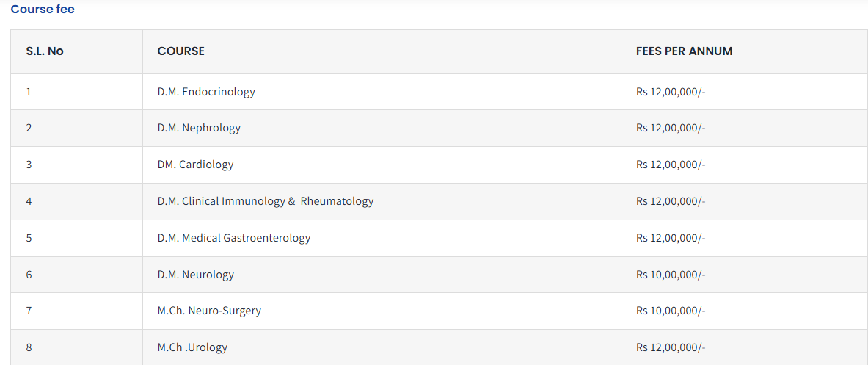Click the "FEES PER ANNUM" column header
This screenshot has width=868, height=365.
[x=684, y=51]
